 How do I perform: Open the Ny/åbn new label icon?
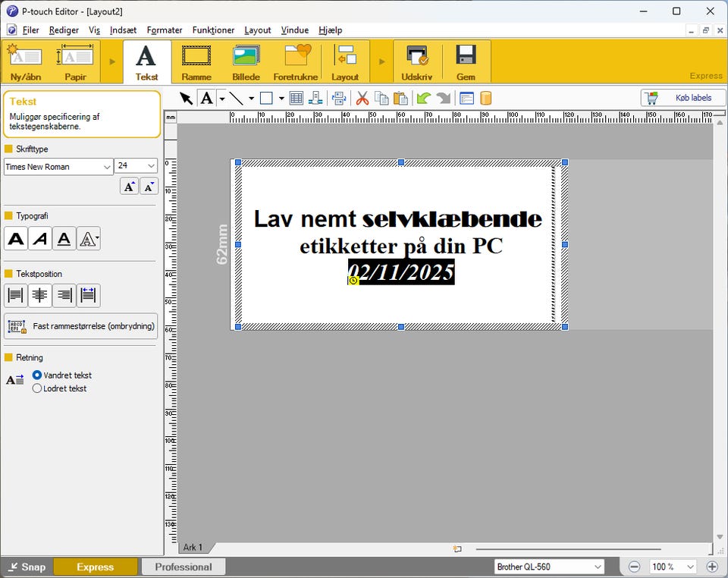point(26,61)
